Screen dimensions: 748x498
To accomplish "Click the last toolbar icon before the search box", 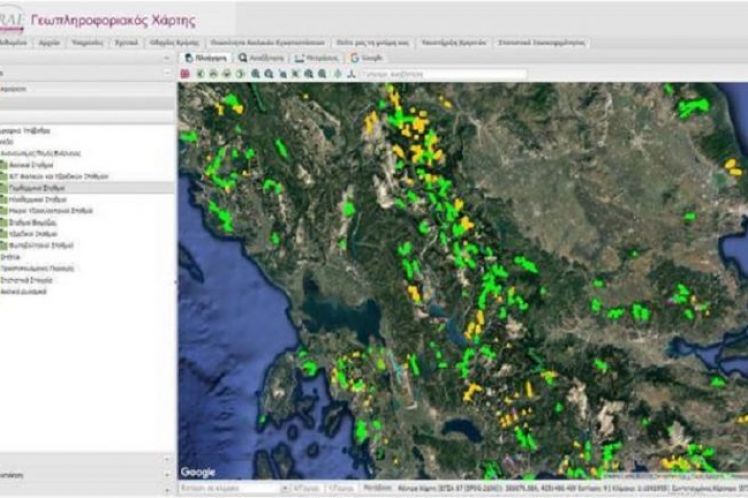I will pyautogui.click(x=351, y=74).
